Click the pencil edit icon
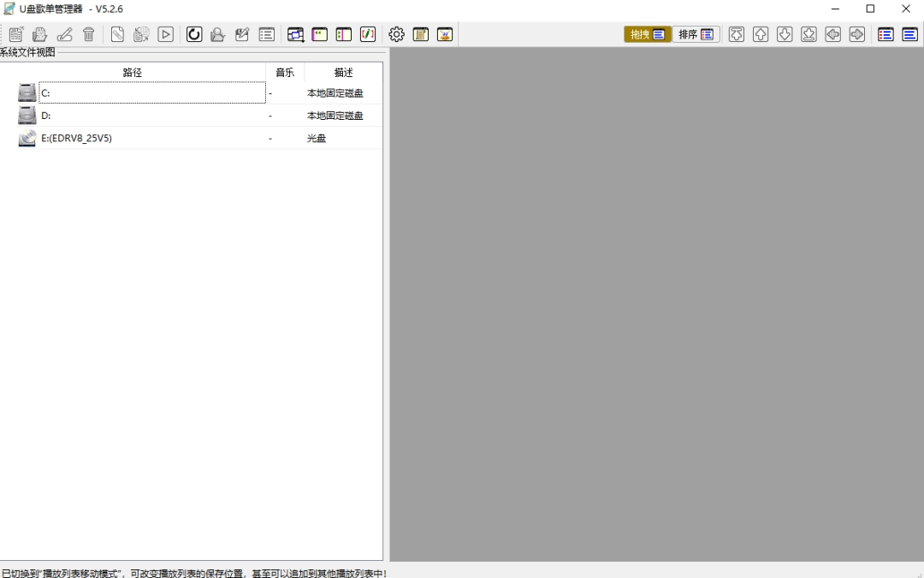The image size is (924, 578). click(x=64, y=34)
